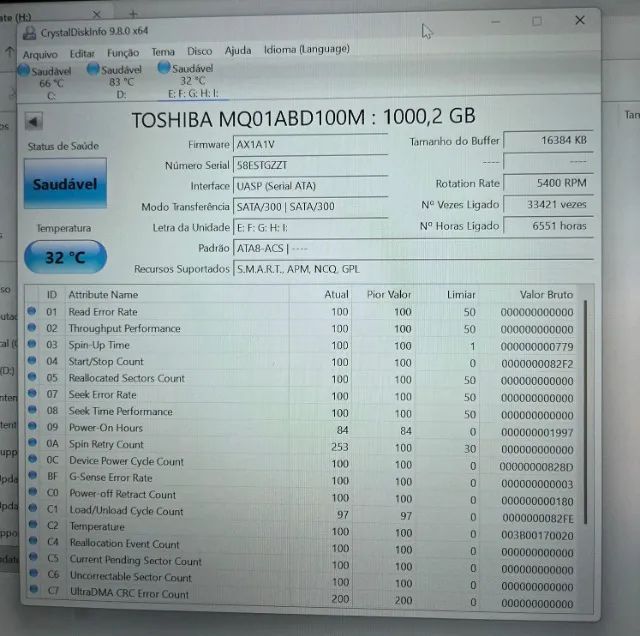Click the blue health icon above E: F: G:
This screenshot has height=636, width=640.
tap(164, 67)
